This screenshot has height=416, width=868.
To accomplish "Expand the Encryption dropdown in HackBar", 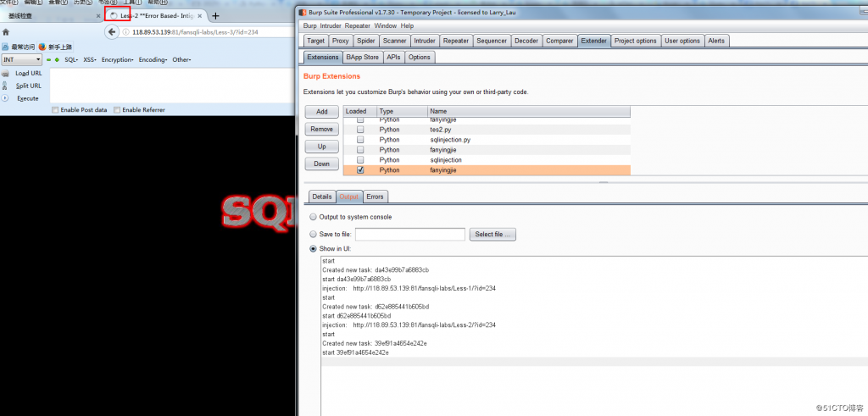I will [117, 60].
